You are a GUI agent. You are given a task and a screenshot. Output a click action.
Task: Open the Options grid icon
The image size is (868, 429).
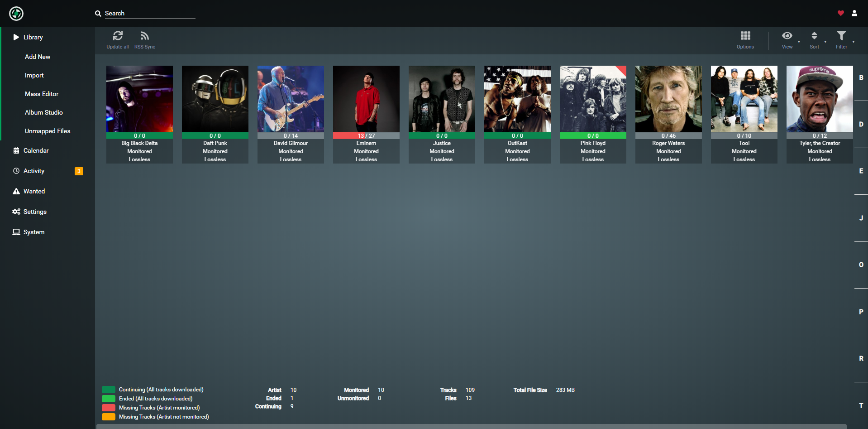coord(745,36)
